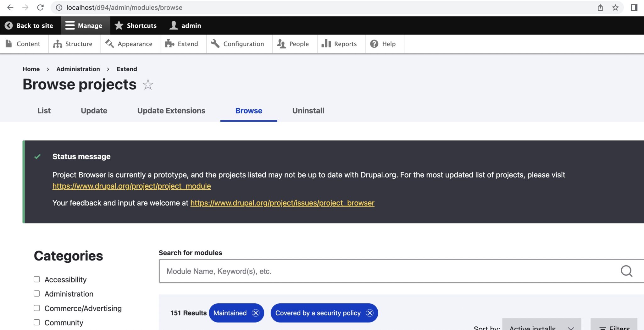Viewport: 644px width, 330px height.
Task: Enable the Accessibility category filter
Action: (x=36, y=279)
